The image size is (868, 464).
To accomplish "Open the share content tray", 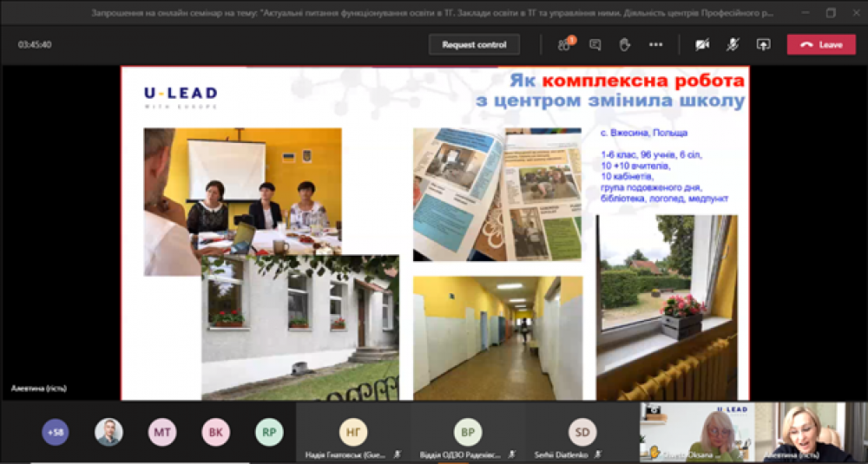I will coord(763,44).
